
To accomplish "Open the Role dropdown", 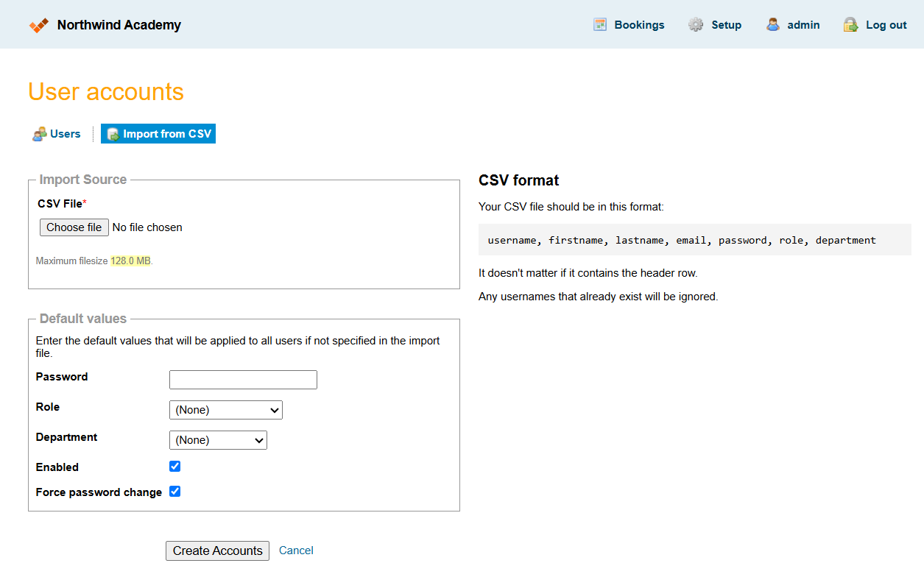I will pos(225,410).
